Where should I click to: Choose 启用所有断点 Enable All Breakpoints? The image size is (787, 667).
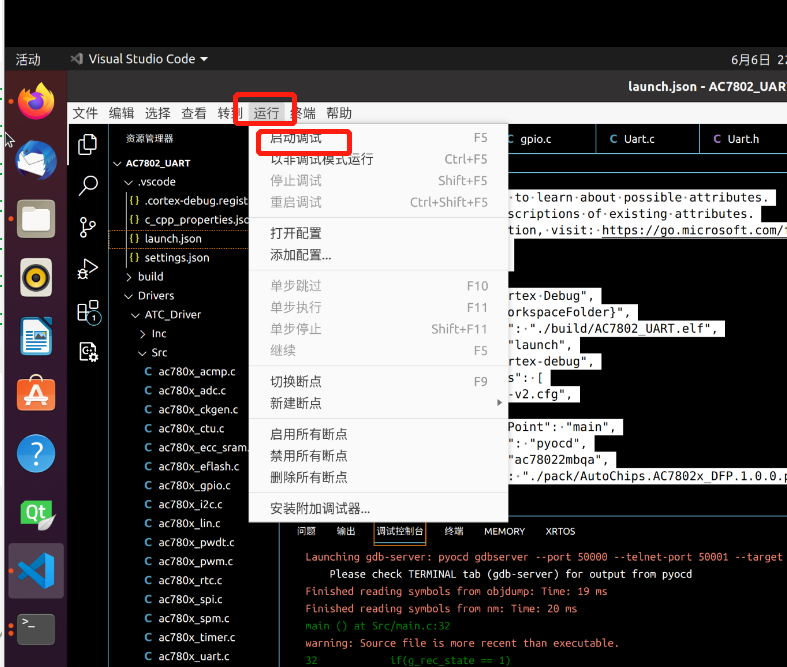pyautogui.click(x=378, y=434)
